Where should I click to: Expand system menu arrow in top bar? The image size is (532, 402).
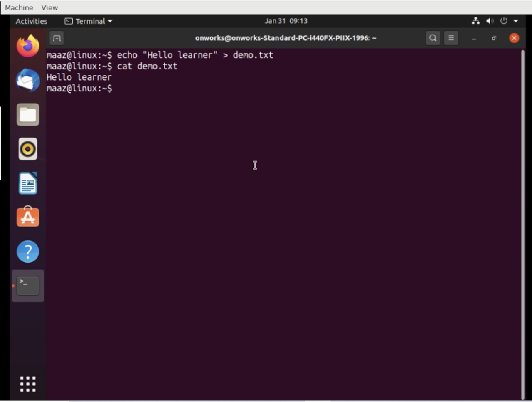(x=516, y=21)
